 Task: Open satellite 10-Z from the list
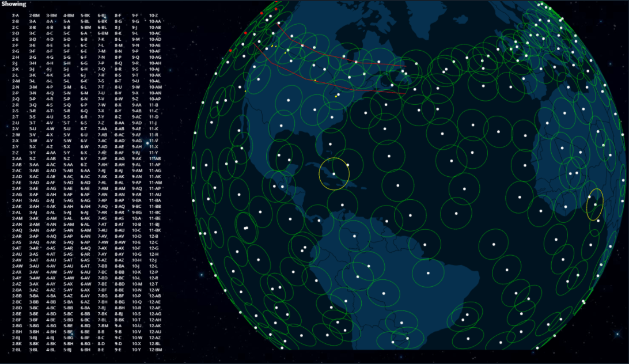(x=153, y=16)
